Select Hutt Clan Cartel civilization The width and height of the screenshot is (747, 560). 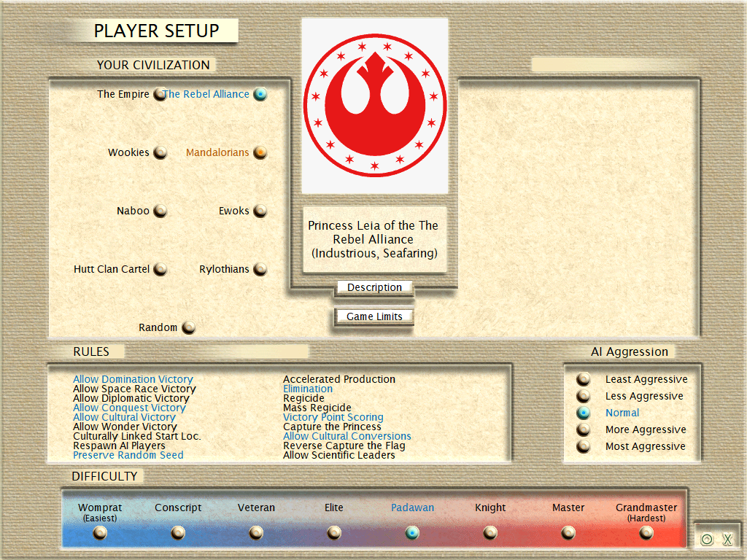(160, 269)
